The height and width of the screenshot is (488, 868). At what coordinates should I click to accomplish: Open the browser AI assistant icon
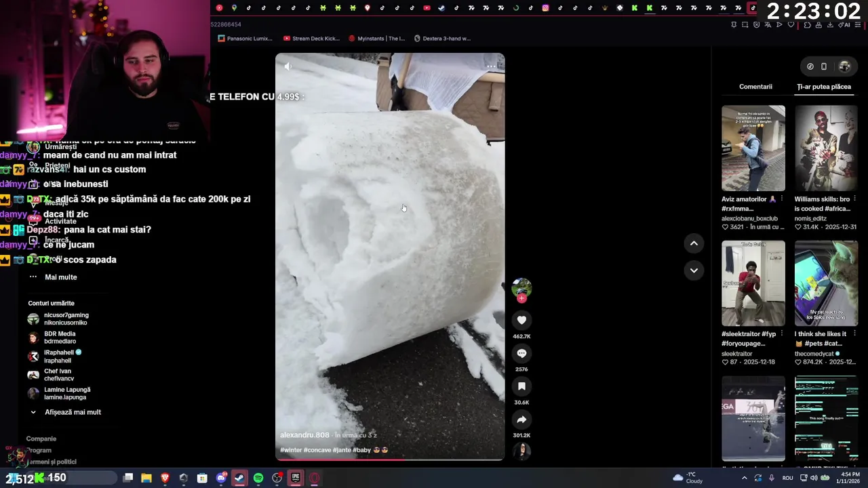pyautogui.click(x=844, y=25)
